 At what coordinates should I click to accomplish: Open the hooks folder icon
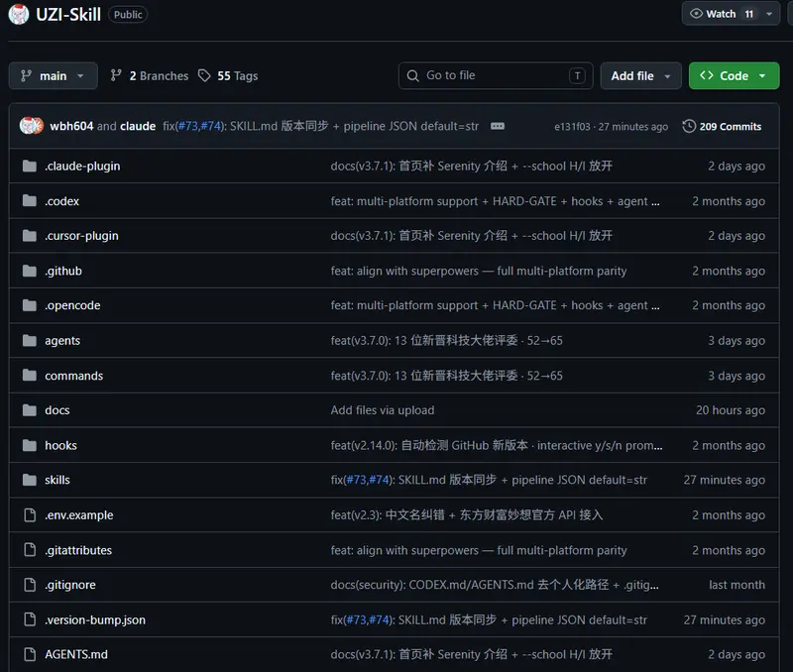(30, 445)
